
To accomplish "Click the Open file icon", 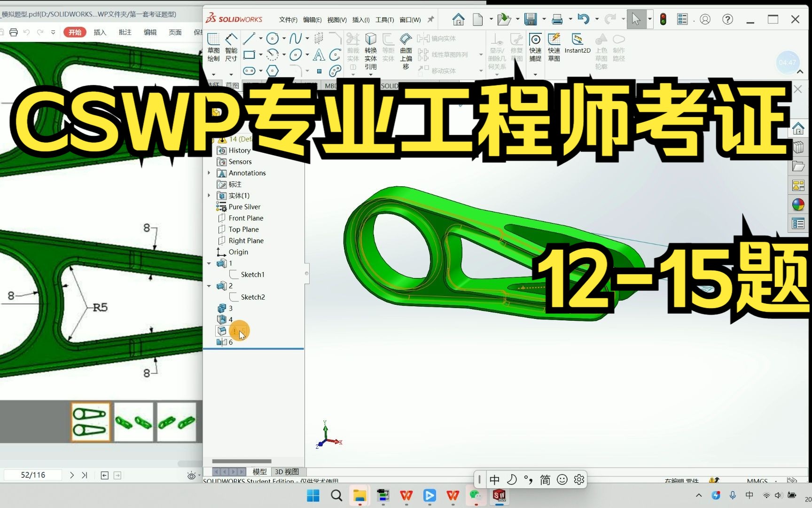I will pos(504,19).
